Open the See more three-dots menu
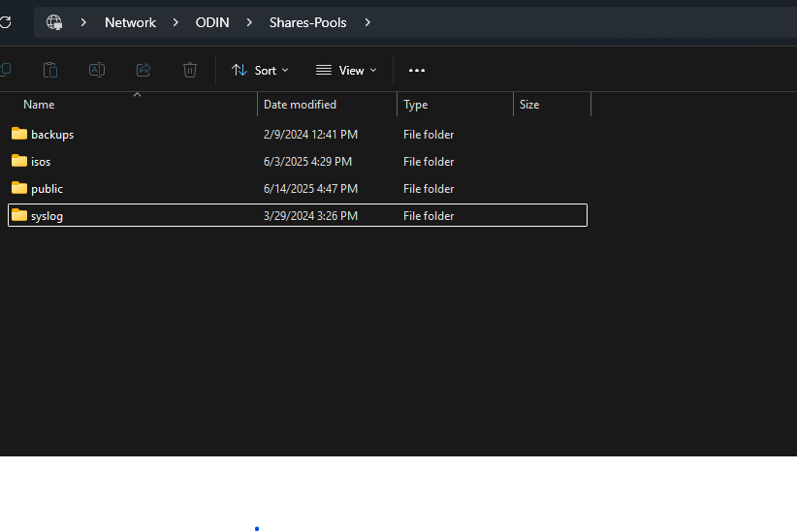This screenshot has width=797, height=532. coord(417,70)
